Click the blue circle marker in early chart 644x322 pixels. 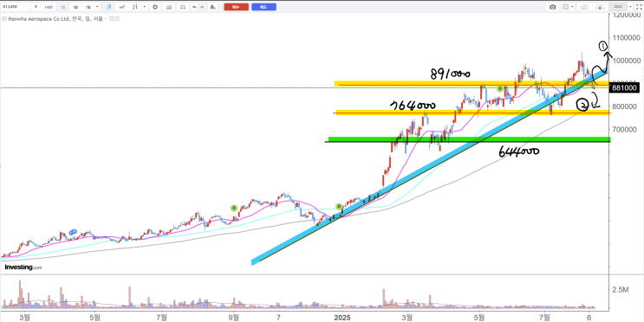(x=73, y=232)
